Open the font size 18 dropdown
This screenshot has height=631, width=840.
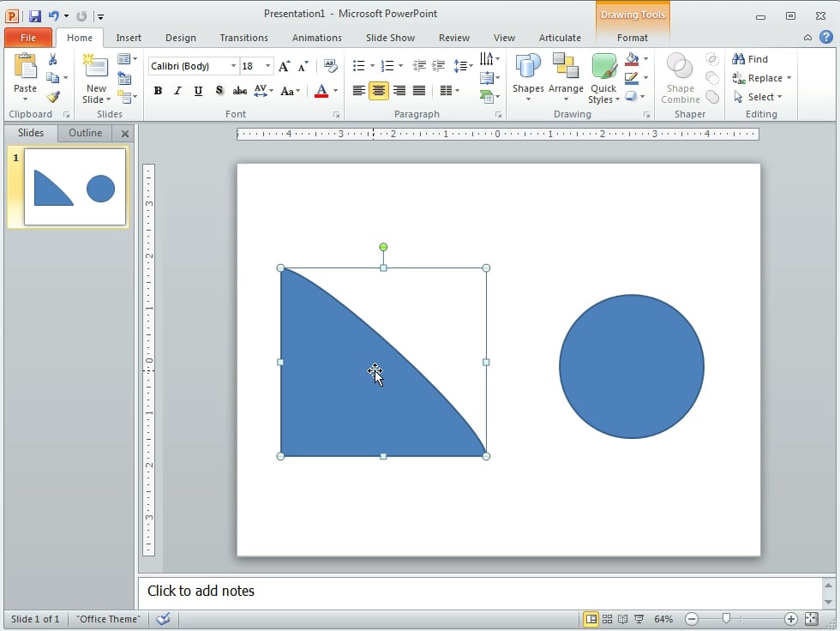268,66
